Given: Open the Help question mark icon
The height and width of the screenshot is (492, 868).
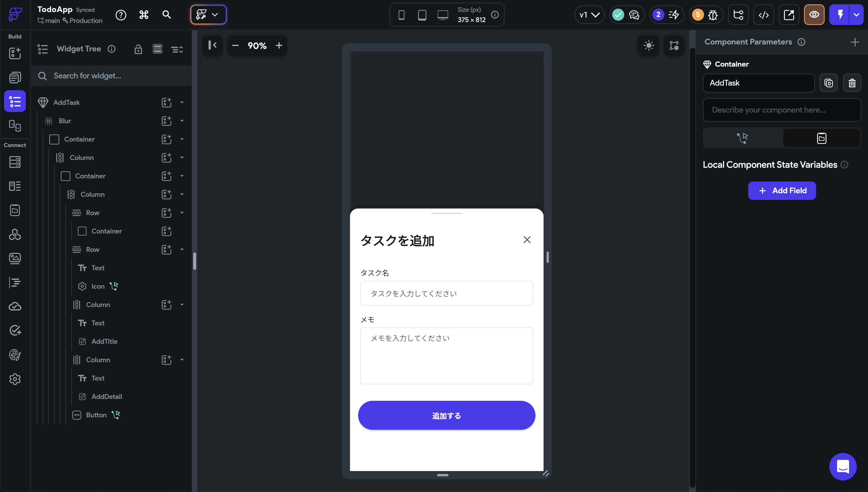Looking at the screenshot, I should coord(121,15).
